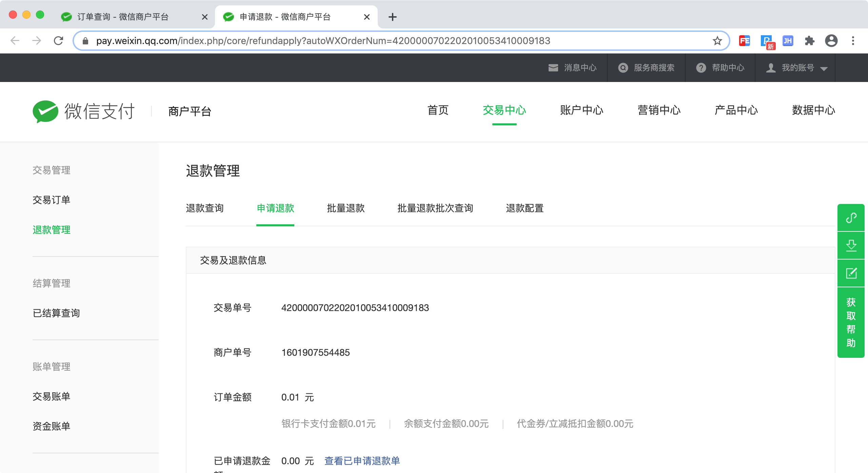Image resolution: width=868 pixels, height=473 pixels.
Task: Open 交易订单 in left sidebar
Action: (x=52, y=200)
